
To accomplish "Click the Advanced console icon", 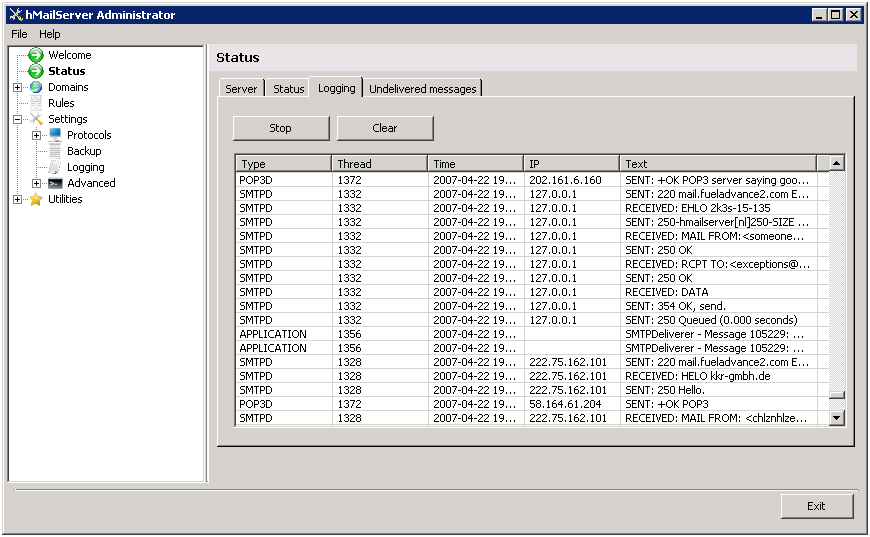I will pyautogui.click(x=55, y=183).
